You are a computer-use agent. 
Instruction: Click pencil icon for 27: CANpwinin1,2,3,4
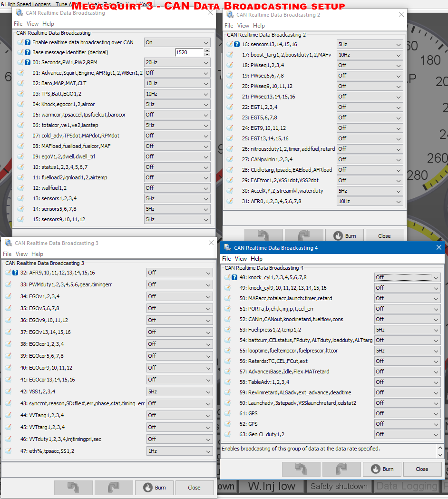[x=230, y=159]
